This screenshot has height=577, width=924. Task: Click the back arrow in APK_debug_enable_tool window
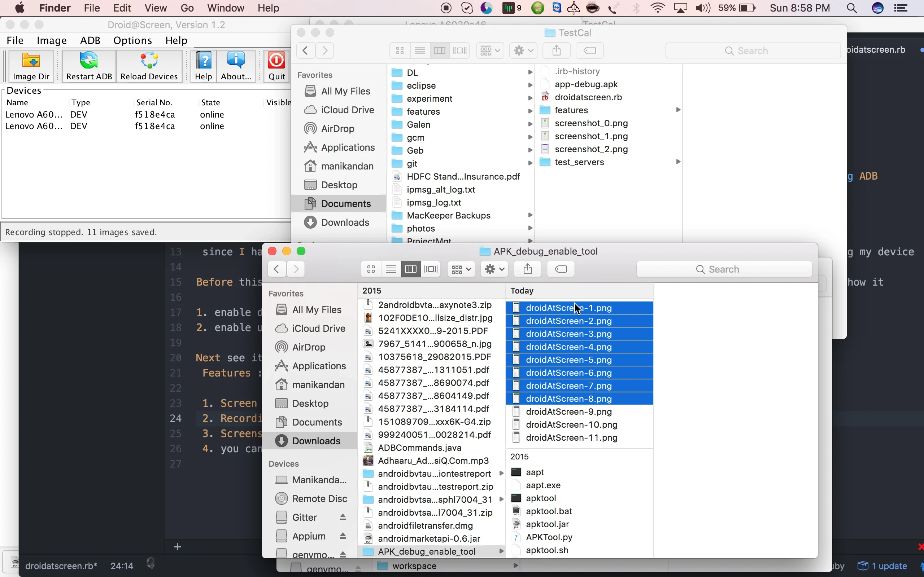[276, 269]
